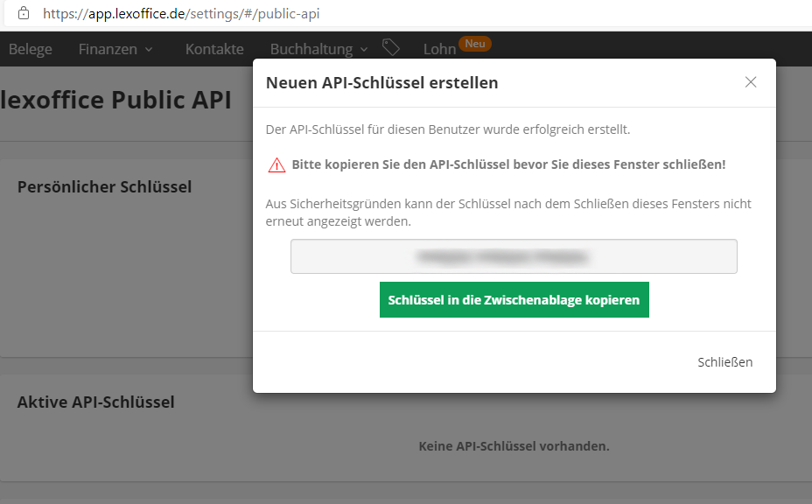
Task: Click the Aktive API-Schlüssel section header
Action: 96,402
